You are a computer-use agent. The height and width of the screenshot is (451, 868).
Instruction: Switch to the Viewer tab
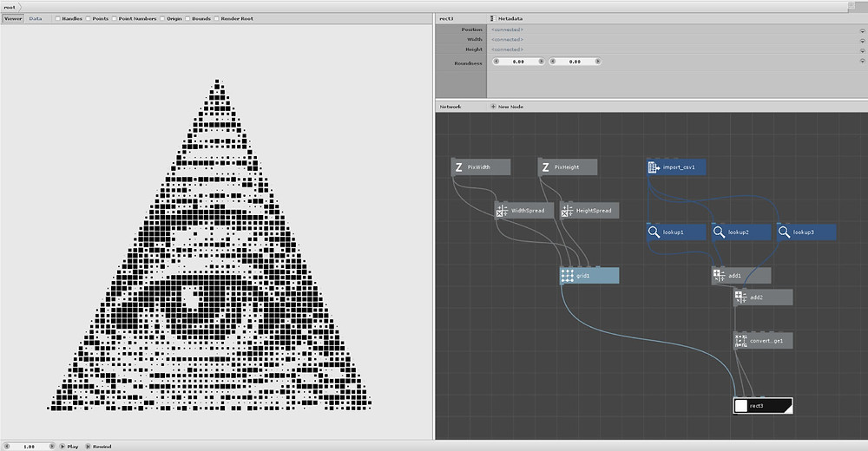[13, 18]
